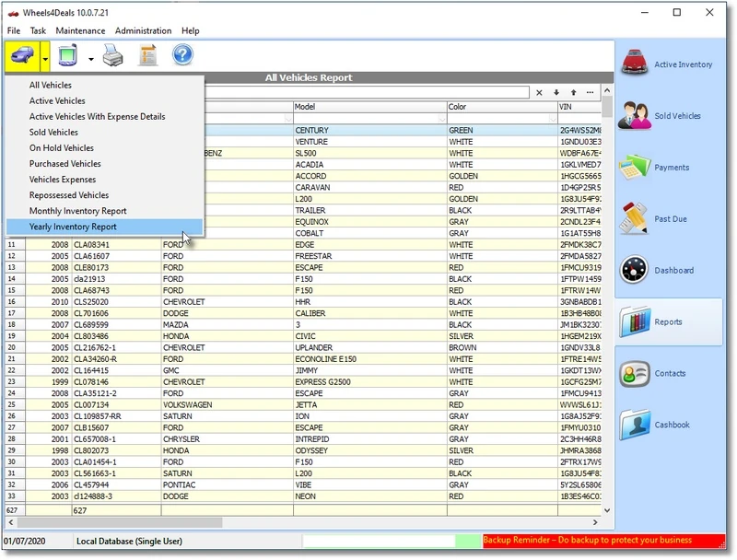This screenshot has height=560, width=737.
Task: Click the find next down arrow button
Action: 556,92
